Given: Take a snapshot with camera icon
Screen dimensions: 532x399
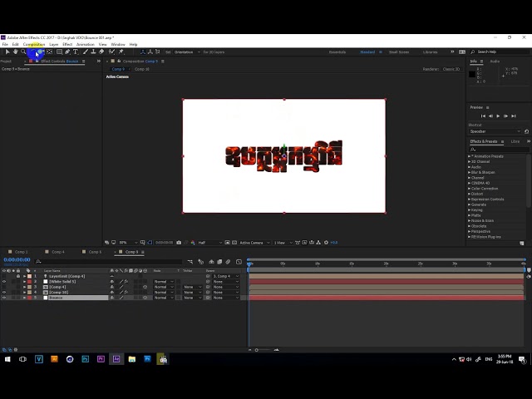Looking at the screenshot, I should (x=179, y=243).
